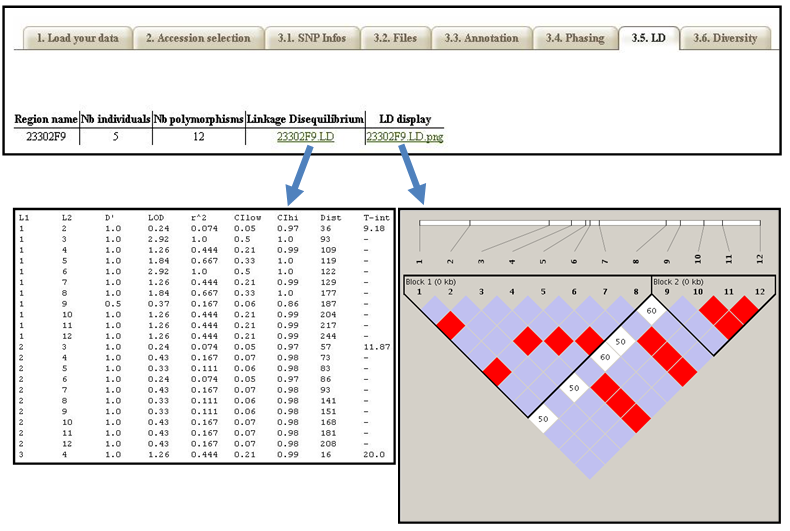
Task: Click the Dist value '244'
Action: 328,336
